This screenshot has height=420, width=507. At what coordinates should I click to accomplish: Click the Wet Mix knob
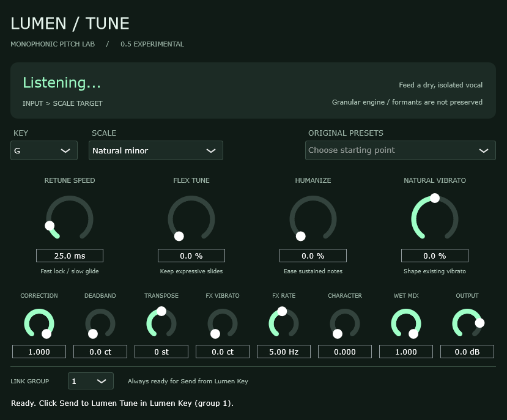[406, 323]
